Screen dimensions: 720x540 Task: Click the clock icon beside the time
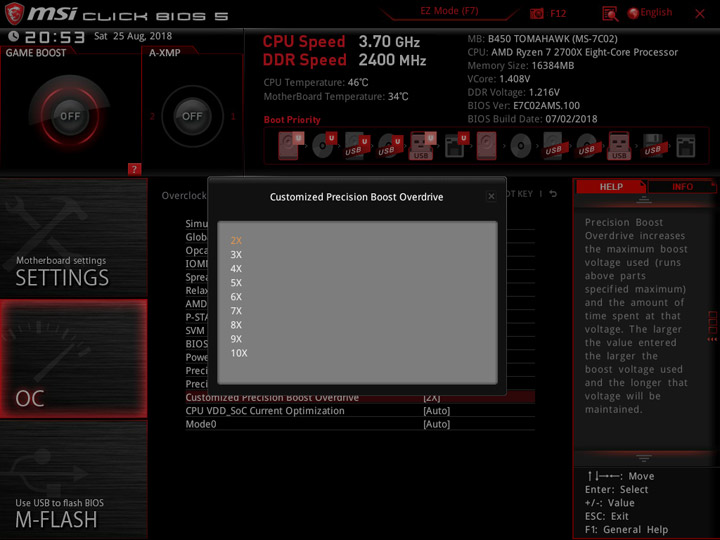tap(13, 36)
